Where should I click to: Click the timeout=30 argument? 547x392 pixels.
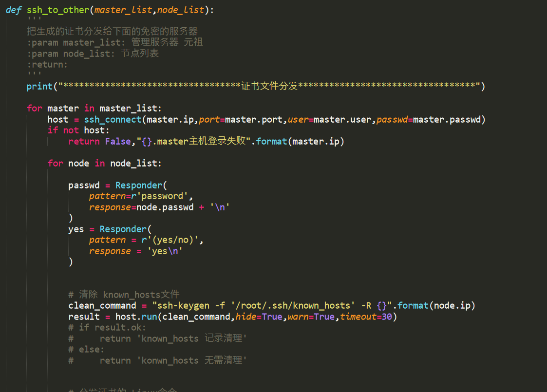coord(366,317)
